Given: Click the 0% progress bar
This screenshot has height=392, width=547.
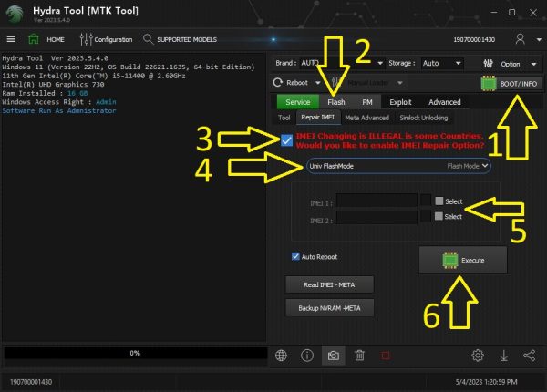Looking at the screenshot, I should [135, 353].
